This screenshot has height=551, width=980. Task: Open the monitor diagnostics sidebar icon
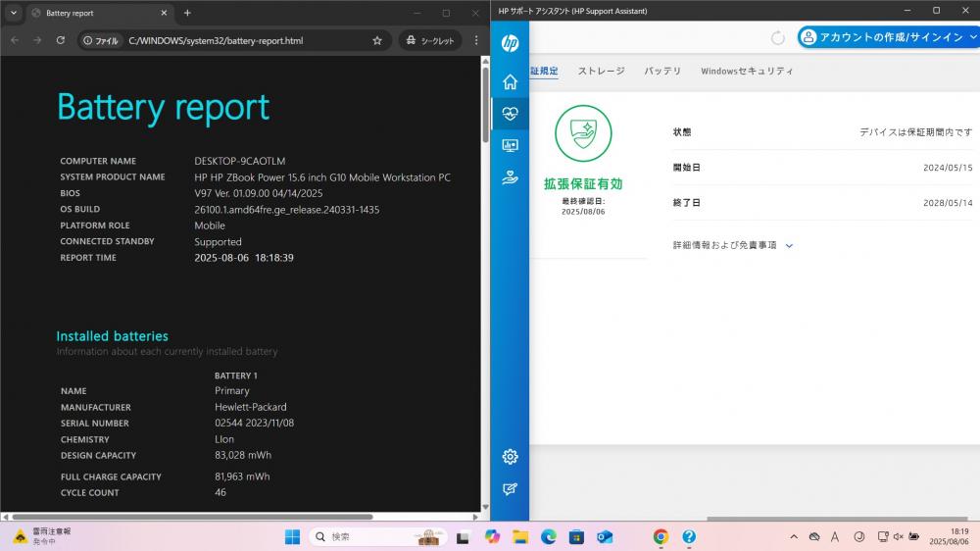pyautogui.click(x=510, y=146)
